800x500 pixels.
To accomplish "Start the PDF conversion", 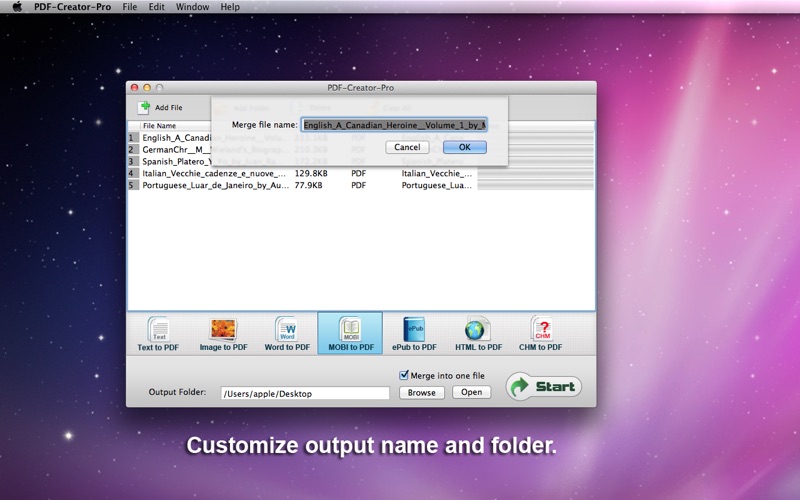I will (x=544, y=387).
